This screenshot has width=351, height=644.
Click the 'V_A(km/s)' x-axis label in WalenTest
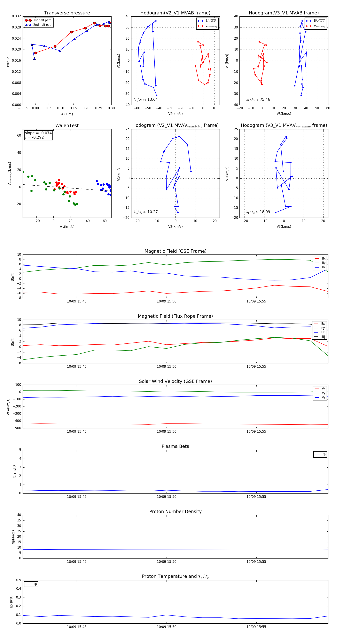coord(67,227)
